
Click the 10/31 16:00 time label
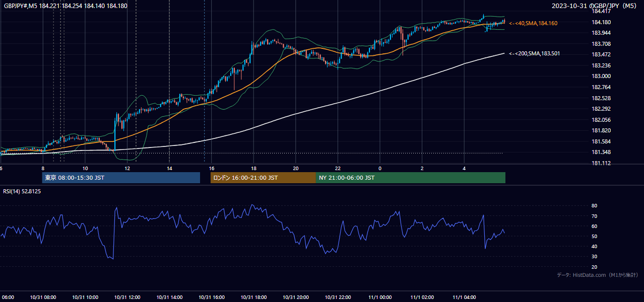(212, 297)
